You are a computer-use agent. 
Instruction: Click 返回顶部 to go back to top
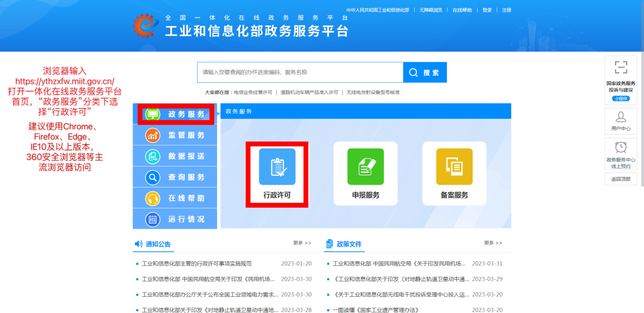pos(621,179)
